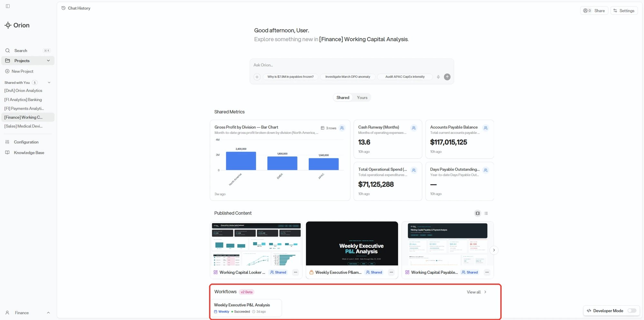Click shared icon on Days Payable Outstanding card
The height and width of the screenshot is (320, 644).
(x=486, y=170)
